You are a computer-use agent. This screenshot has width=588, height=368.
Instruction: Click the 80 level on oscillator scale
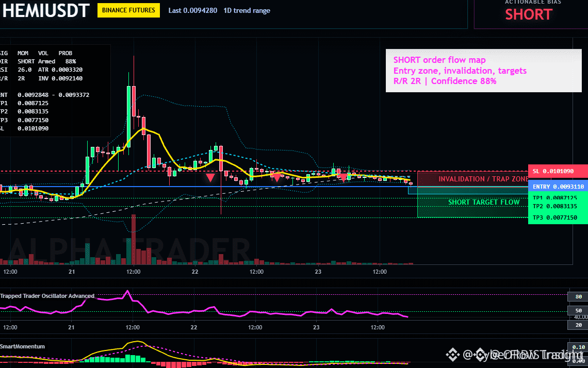pos(579,296)
